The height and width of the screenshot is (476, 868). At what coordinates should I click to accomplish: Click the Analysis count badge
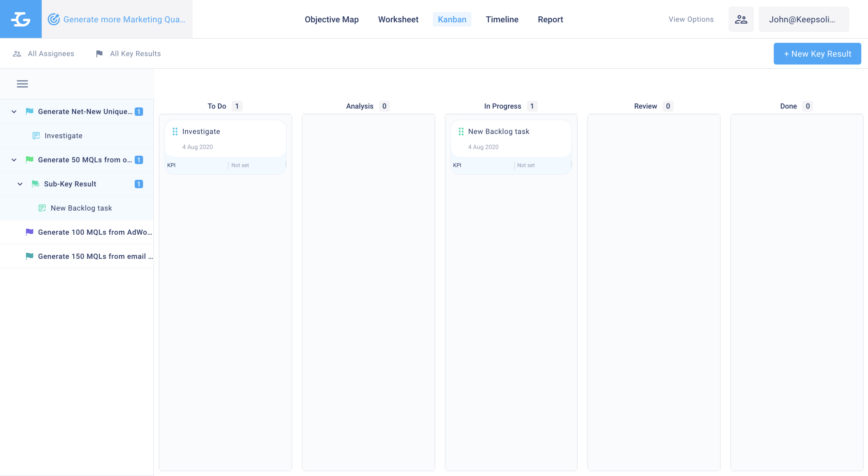coord(384,106)
